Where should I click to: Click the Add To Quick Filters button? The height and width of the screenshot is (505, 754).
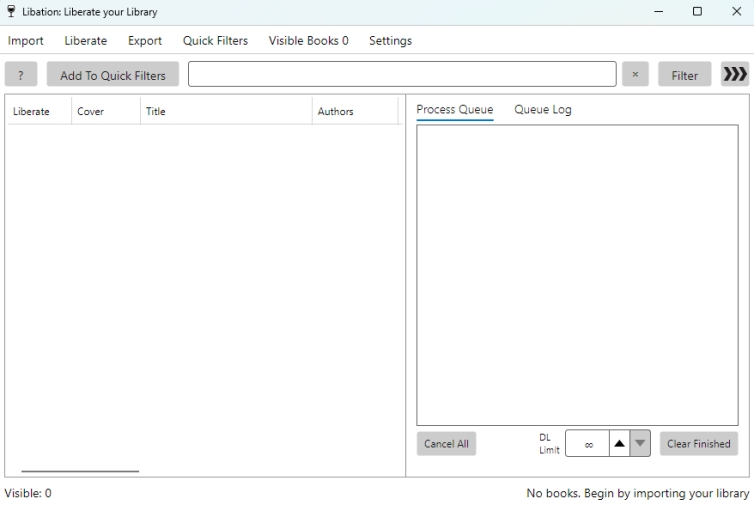(113, 75)
